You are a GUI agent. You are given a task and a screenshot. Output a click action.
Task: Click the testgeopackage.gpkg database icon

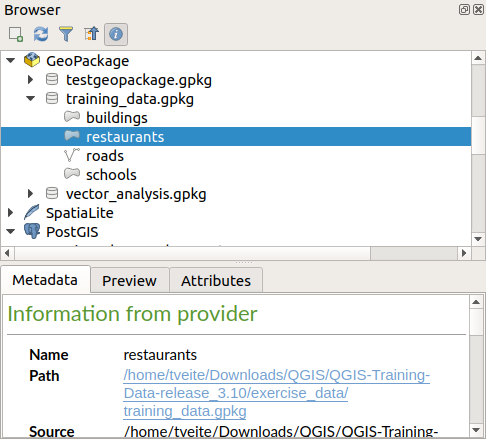click(52, 79)
